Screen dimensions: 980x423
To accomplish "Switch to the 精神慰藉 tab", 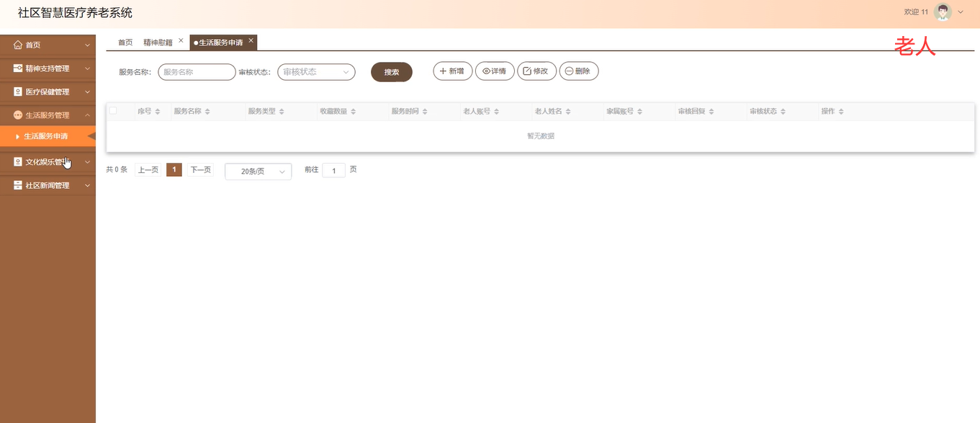I will [158, 43].
